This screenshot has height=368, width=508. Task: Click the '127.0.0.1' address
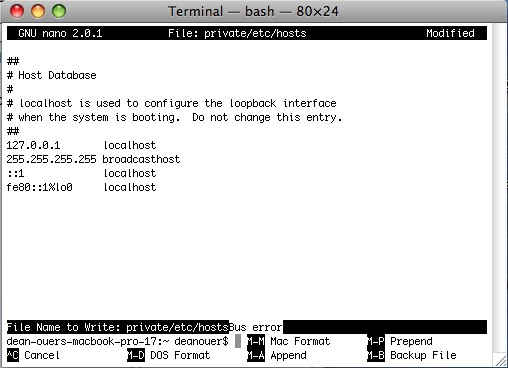point(33,145)
